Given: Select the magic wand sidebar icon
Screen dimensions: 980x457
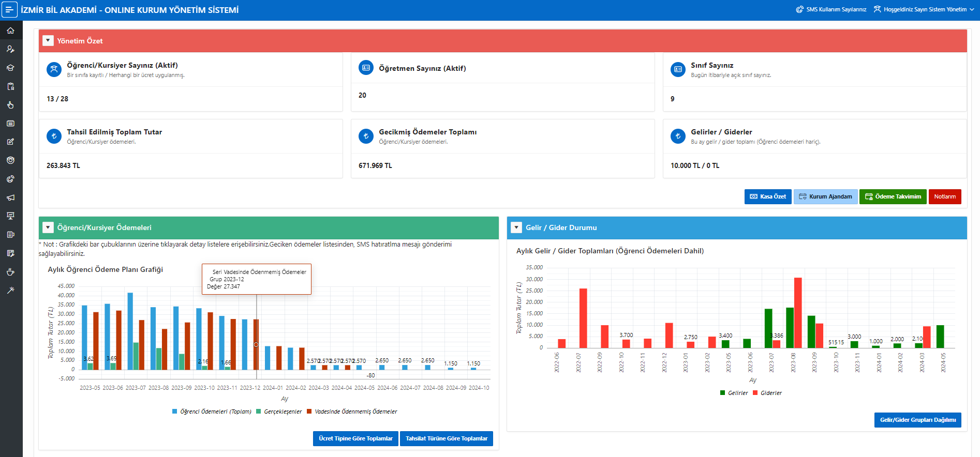Looking at the screenshot, I should point(10,291).
